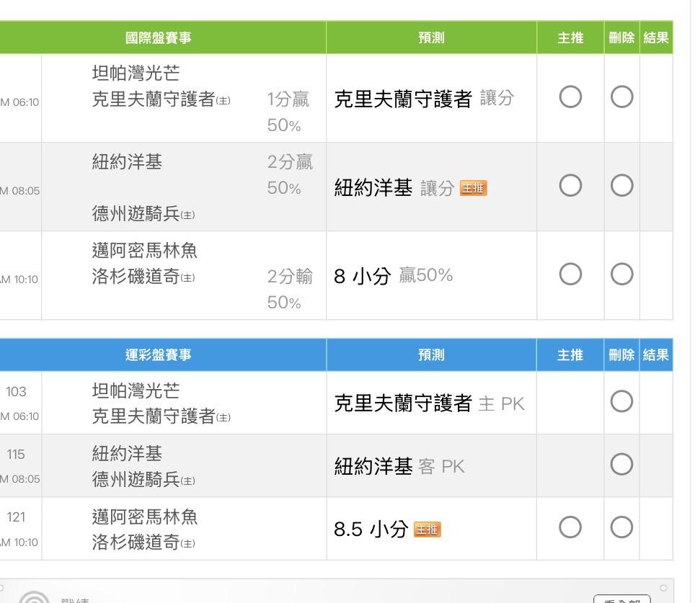Select 主推 radio for 紐約洋基 讓分 row

point(570,186)
